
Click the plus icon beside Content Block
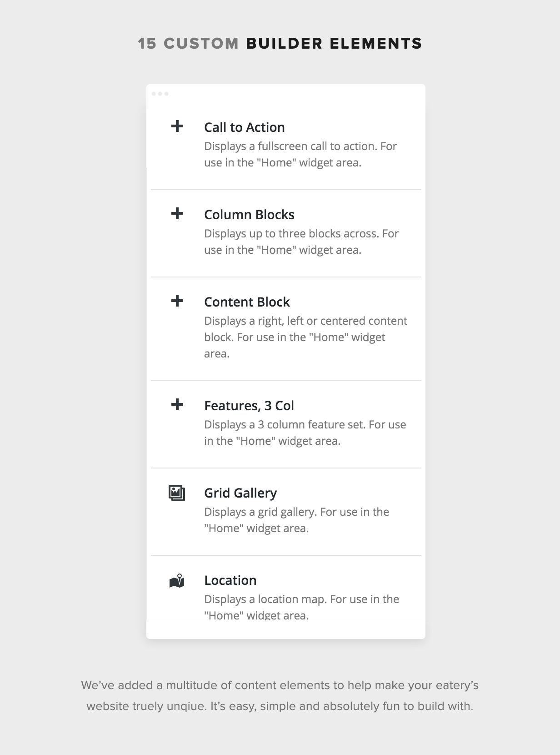click(x=177, y=301)
